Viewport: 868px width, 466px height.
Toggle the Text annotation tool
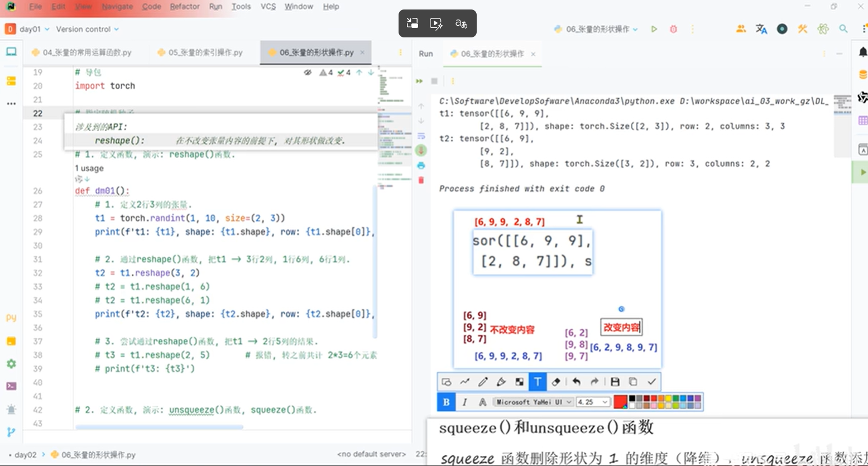coord(538,382)
